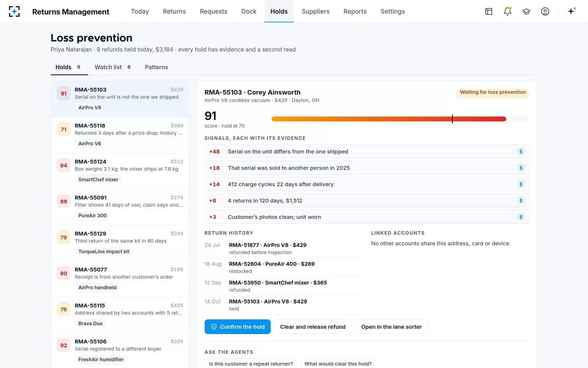Image resolution: width=588 pixels, height=368 pixels.
Task: Switch to the Returns nav tab
Action: [174, 11]
